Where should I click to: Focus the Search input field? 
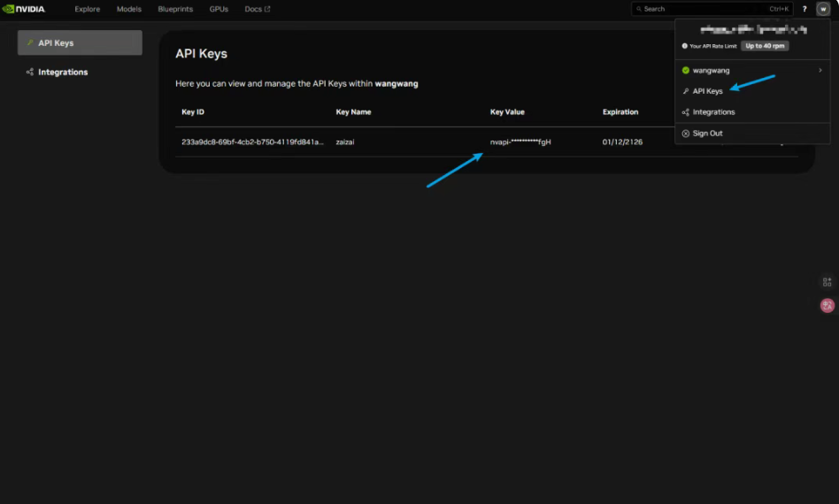point(712,9)
